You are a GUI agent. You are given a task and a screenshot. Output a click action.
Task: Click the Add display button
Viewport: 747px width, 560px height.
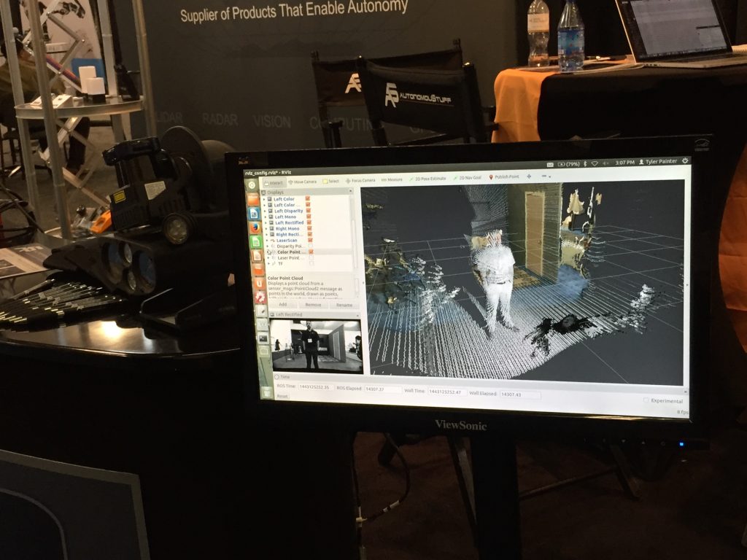click(x=283, y=304)
